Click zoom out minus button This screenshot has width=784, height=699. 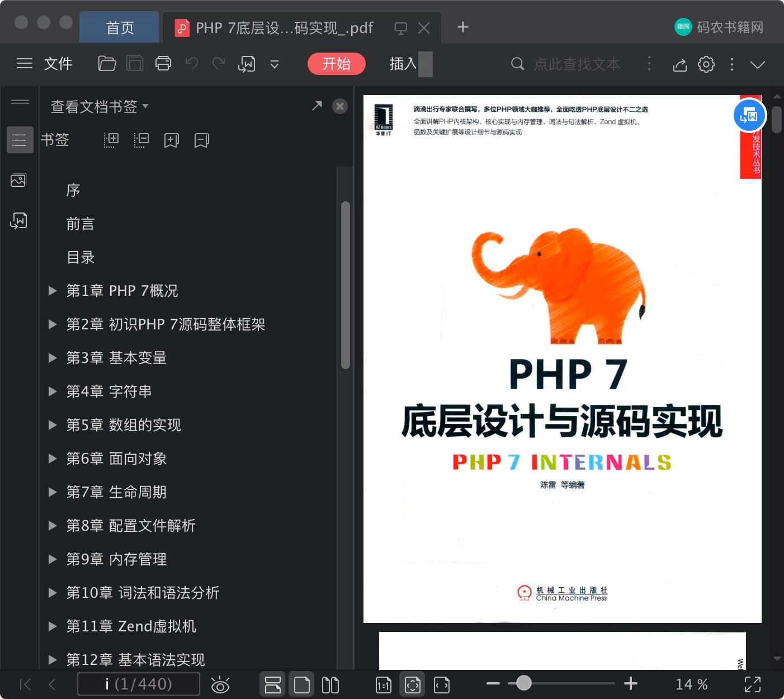[493, 683]
